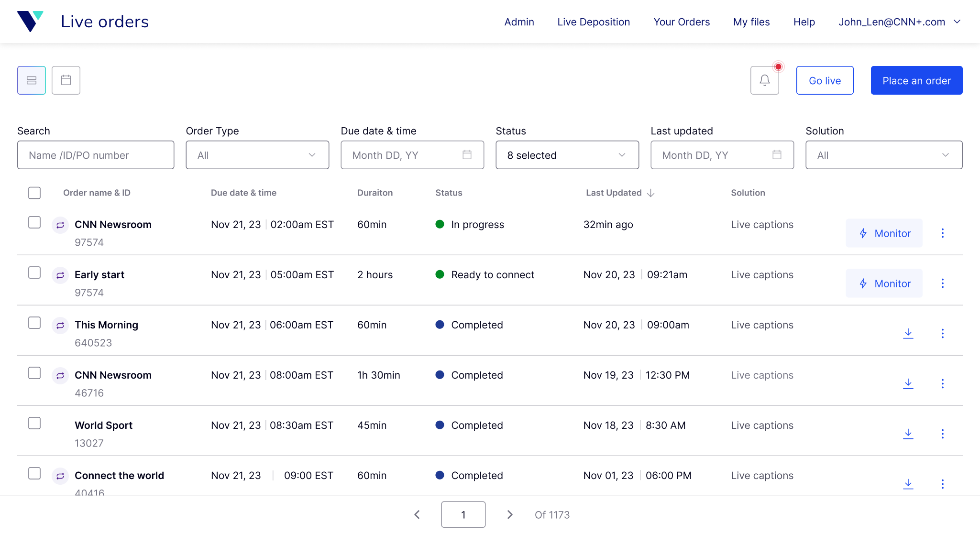Open the Help menu
Screen dimensions: 980x545
804,22
